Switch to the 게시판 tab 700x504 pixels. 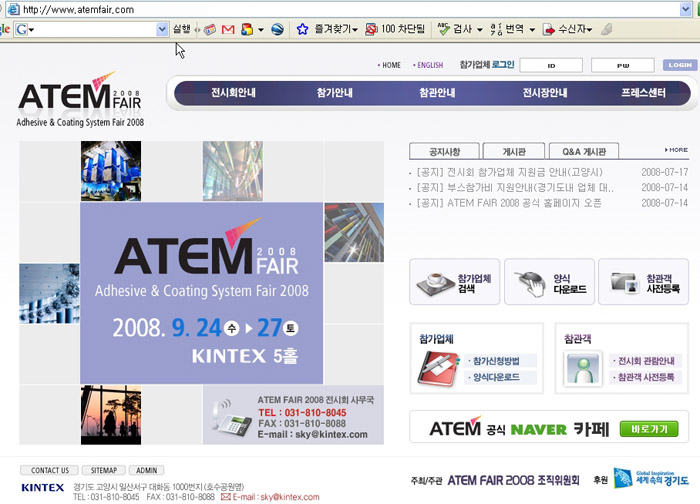coord(514,151)
